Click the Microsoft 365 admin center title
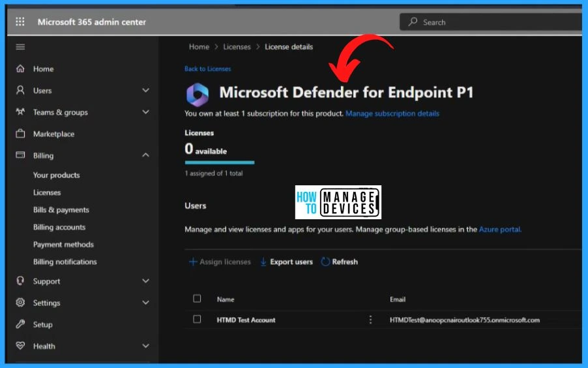588x368 pixels. (91, 22)
